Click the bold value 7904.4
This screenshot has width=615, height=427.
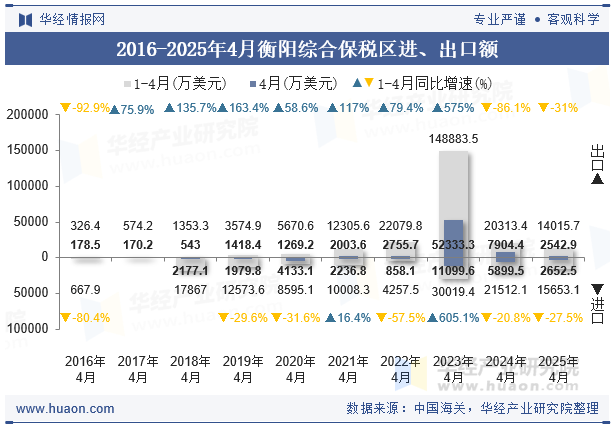click(506, 245)
